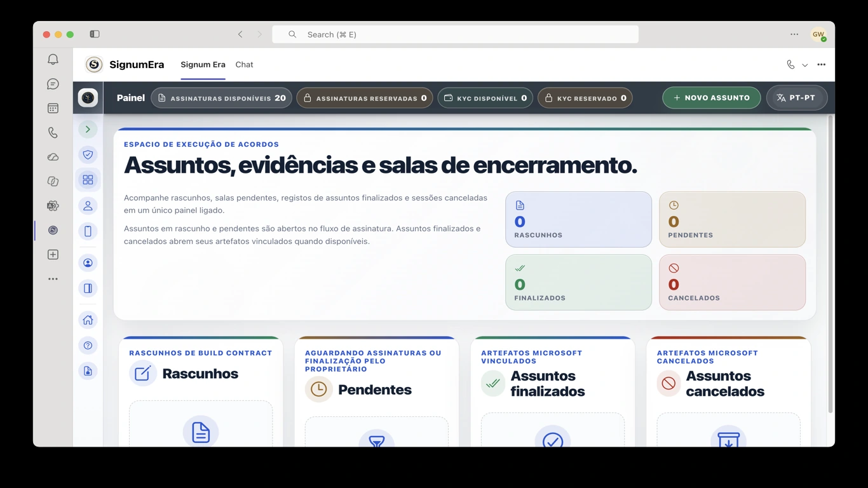Open the locked document icon in sidebar
The width and height of the screenshot is (868, 488).
pos(88,371)
